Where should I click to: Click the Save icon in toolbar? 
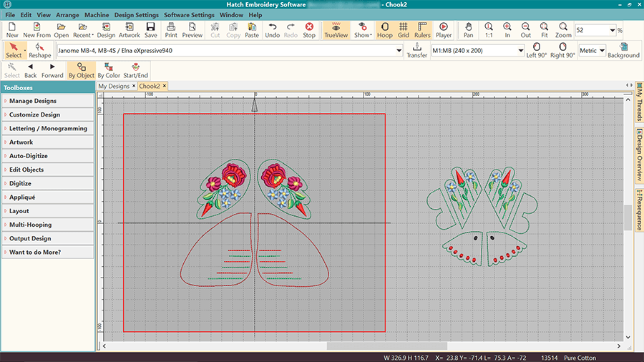point(150,29)
